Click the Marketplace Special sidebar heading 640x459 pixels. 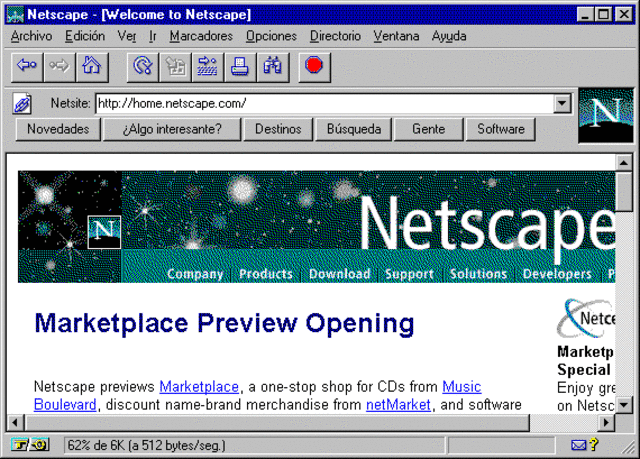tap(585, 361)
